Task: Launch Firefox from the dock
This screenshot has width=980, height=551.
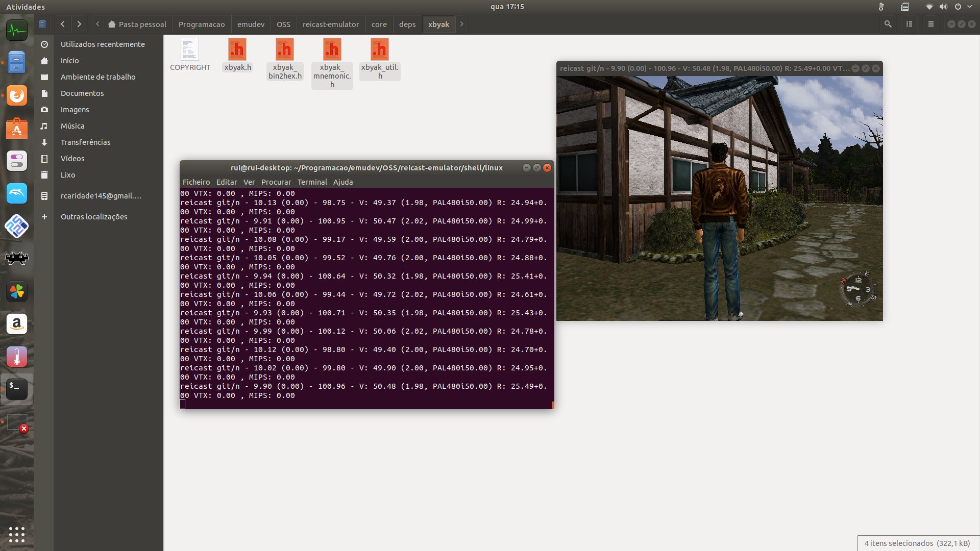Action: pyautogui.click(x=17, y=95)
